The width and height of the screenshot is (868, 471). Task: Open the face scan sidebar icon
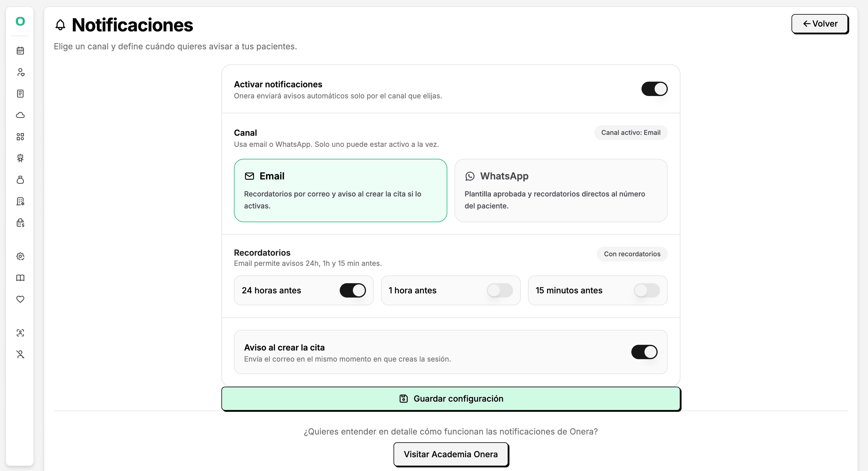pyautogui.click(x=20, y=333)
